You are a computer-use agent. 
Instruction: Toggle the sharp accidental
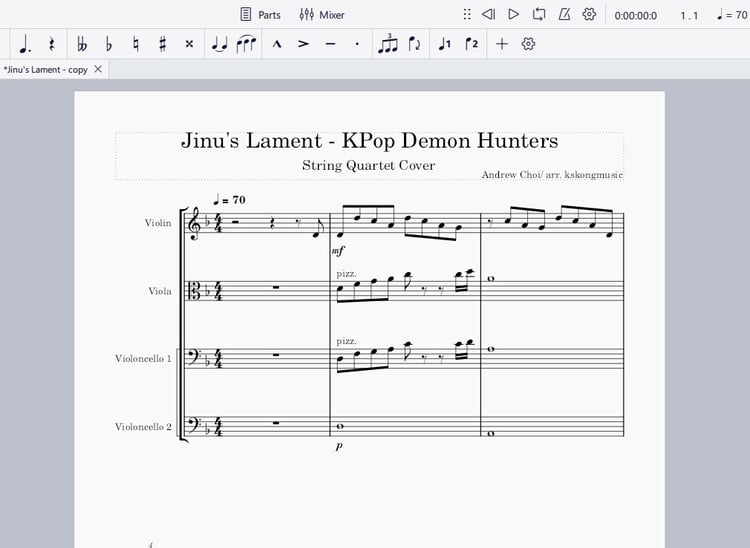click(163, 44)
